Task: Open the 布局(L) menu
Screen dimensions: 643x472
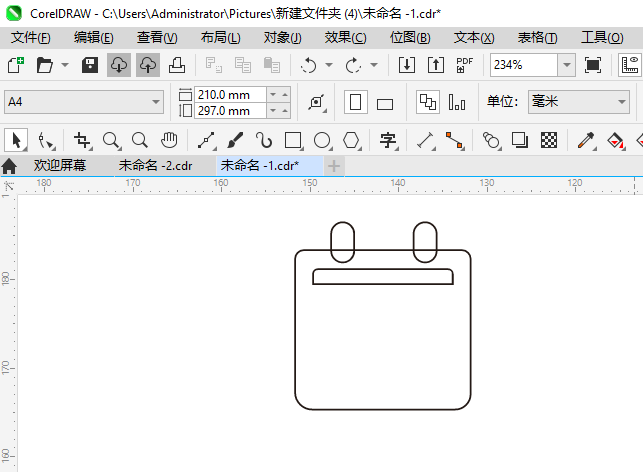Action: point(221,37)
